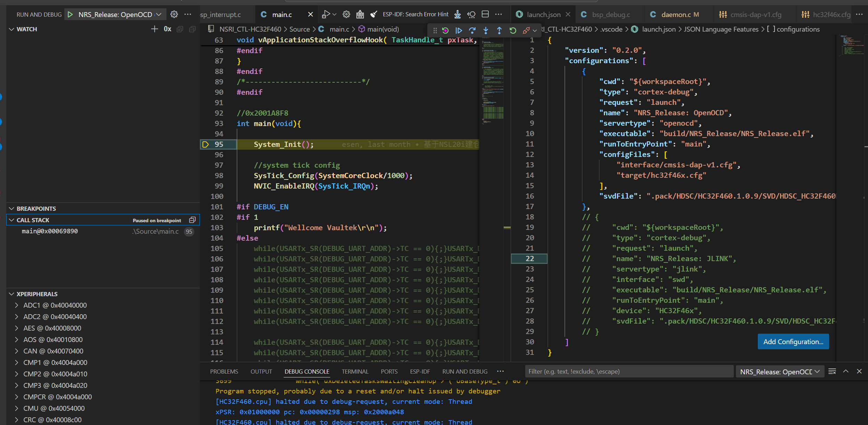Click the debug-run icon in editor toolbar
Image resolution: width=868 pixels, height=425 pixels.
(x=326, y=14)
